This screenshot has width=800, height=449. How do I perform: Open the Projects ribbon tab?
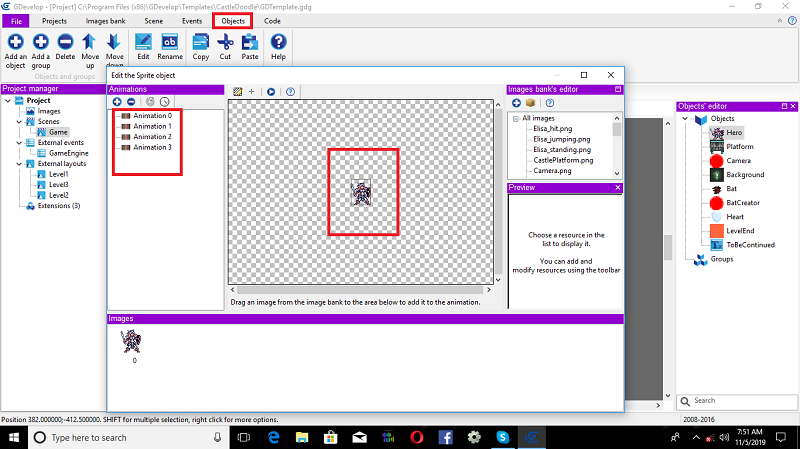tap(54, 21)
